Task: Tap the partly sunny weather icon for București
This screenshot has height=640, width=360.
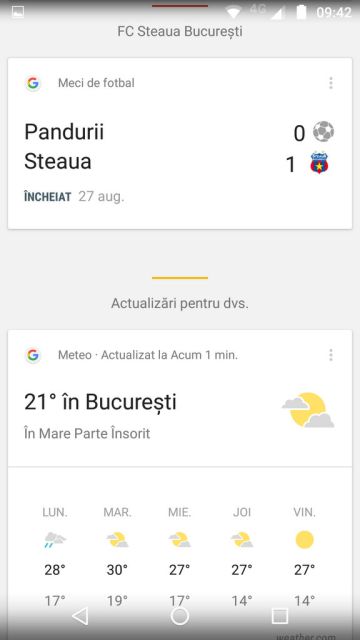Action: click(x=308, y=410)
